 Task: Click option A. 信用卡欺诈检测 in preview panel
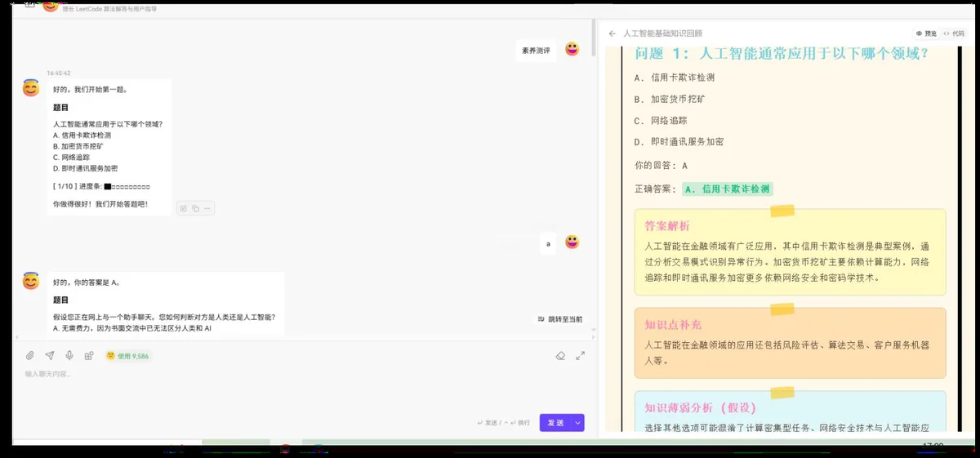coord(675,78)
